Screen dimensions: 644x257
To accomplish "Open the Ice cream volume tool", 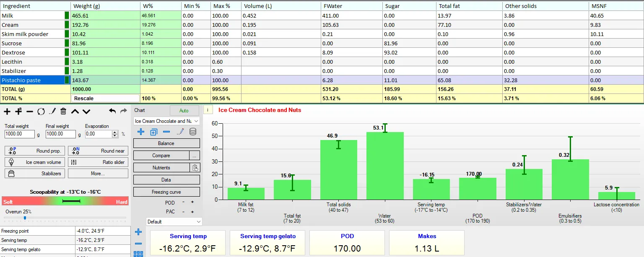I will point(34,162).
